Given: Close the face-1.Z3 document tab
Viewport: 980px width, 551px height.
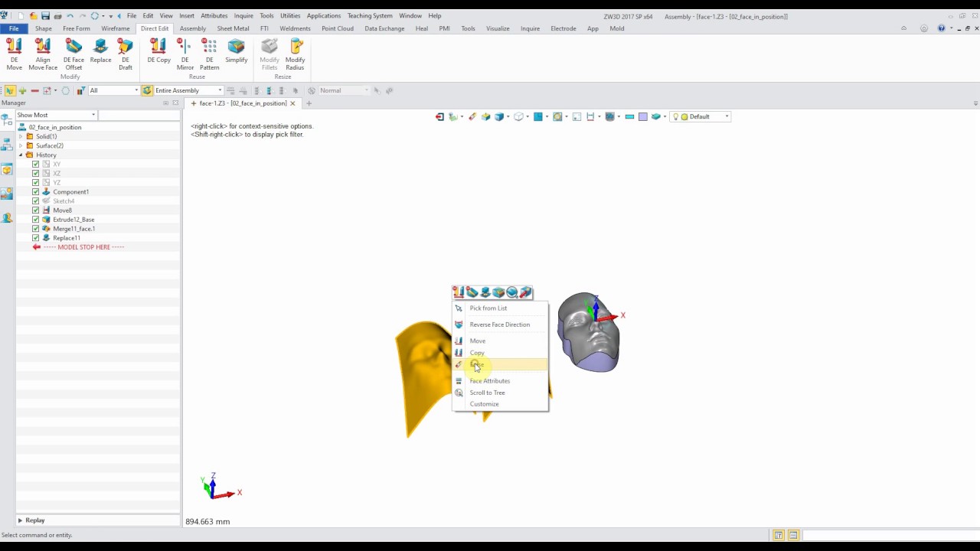Looking at the screenshot, I should tap(292, 103).
